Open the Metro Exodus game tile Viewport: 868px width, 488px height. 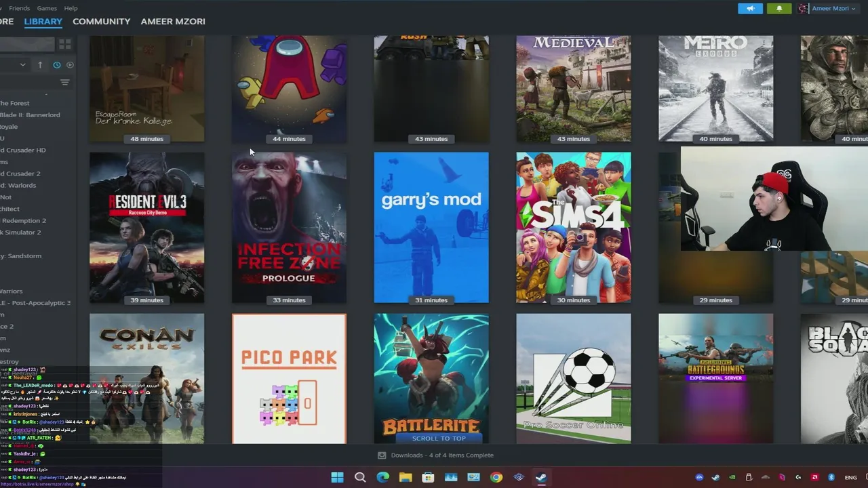point(715,89)
